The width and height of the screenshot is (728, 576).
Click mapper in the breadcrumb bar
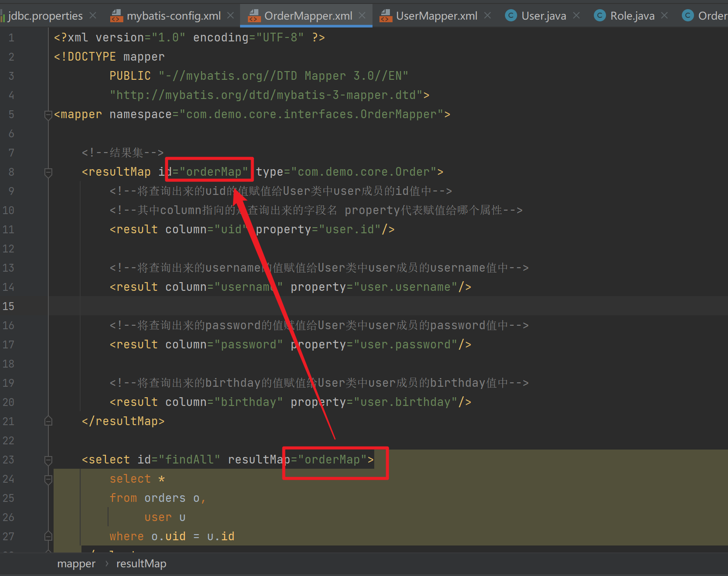76,564
